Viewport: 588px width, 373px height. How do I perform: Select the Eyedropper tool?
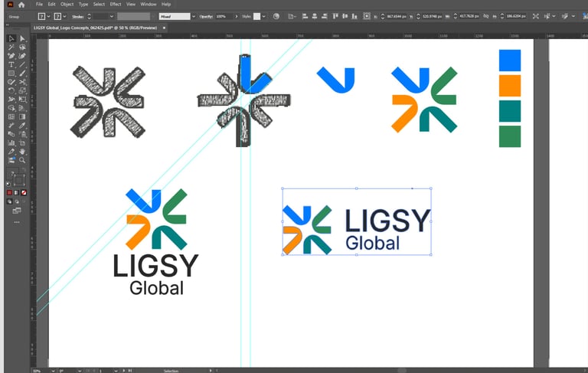pyautogui.click(x=22, y=126)
